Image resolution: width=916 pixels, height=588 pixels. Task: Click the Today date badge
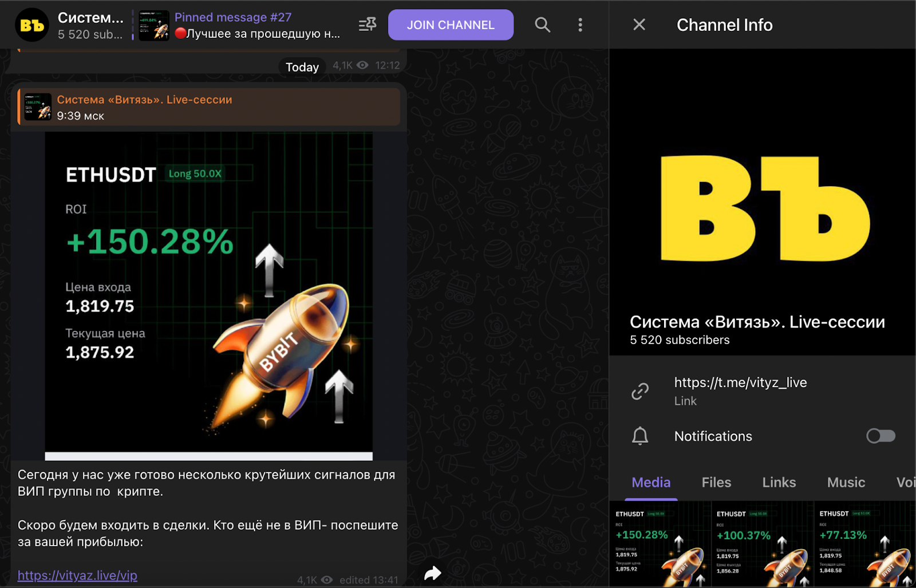(302, 67)
